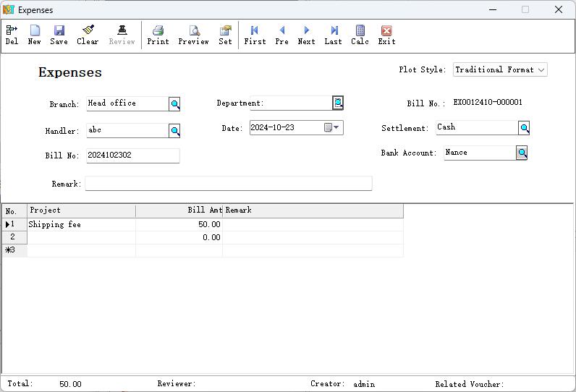This screenshot has height=392, width=576.
Task: Select the Shipping fee project cell
Action: click(x=81, y=225)
